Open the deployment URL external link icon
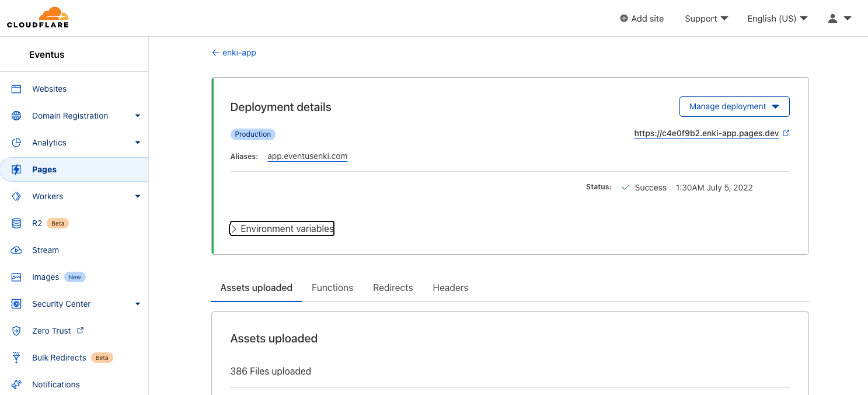The height and width of the screenshot is (395, 868). coord(786,133)
